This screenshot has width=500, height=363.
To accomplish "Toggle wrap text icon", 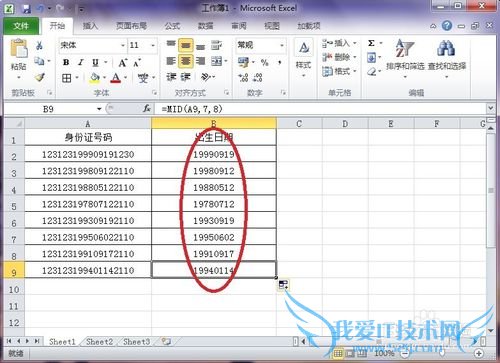I will click(x=217, y=45).
